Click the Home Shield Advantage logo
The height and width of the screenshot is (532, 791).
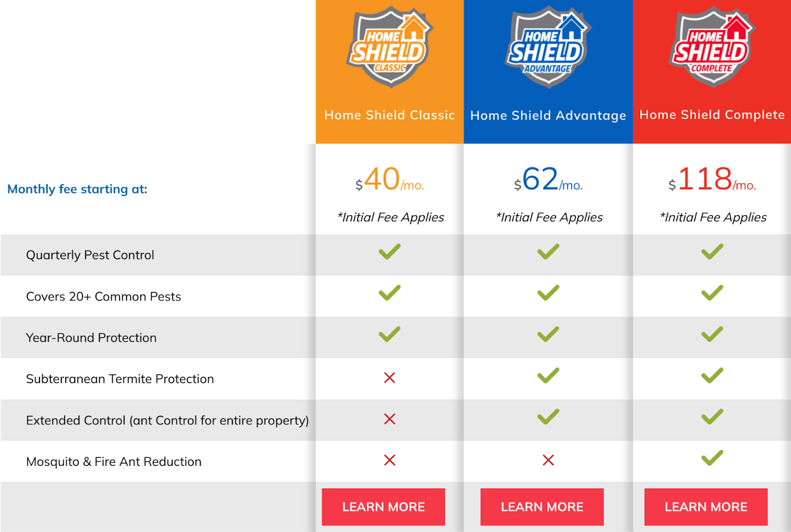[x=548, y=48]
